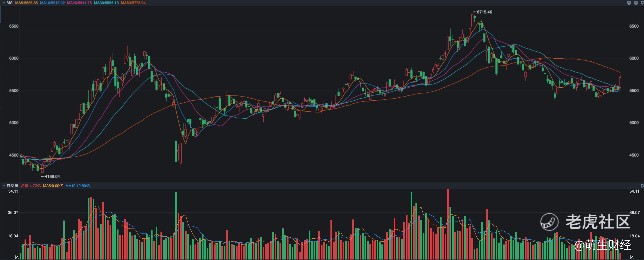Collapse the MA indicator chevron

(x=3, y=3)
